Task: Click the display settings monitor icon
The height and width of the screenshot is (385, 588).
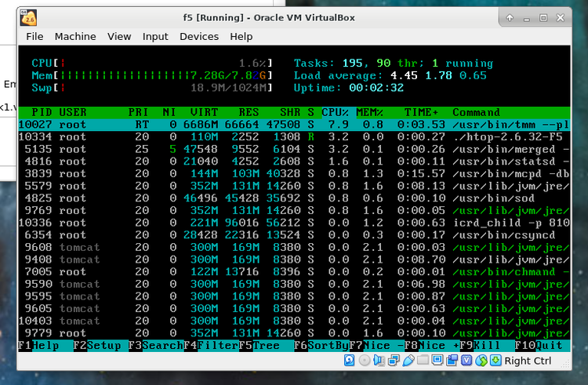Action: click(x=437, y=361)
